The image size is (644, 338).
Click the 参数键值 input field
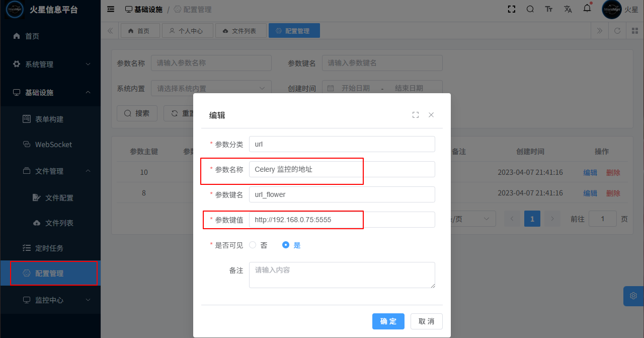(342, 220)
